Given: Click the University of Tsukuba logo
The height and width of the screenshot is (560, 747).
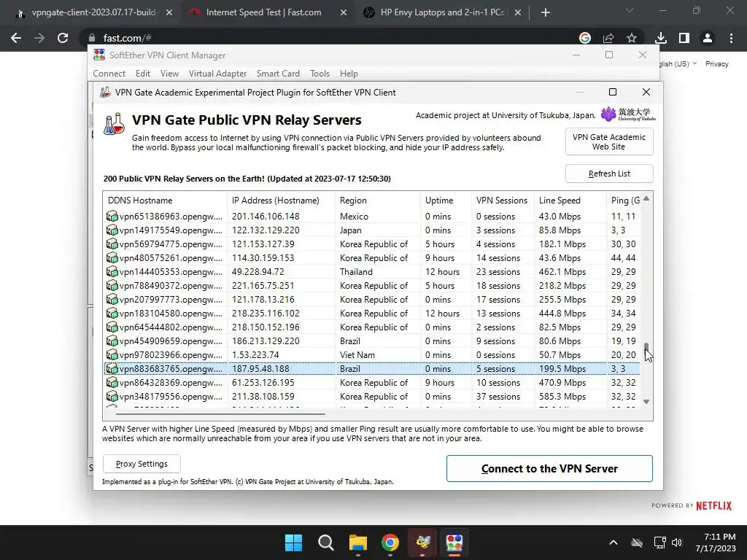Looking at the screenshot, I should [x=628, y=114].
